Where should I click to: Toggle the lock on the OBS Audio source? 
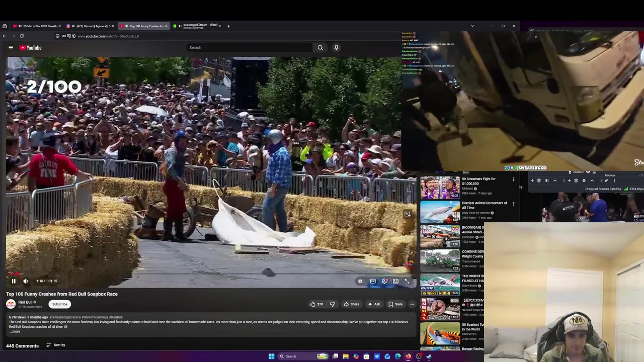tap(594, 172)
